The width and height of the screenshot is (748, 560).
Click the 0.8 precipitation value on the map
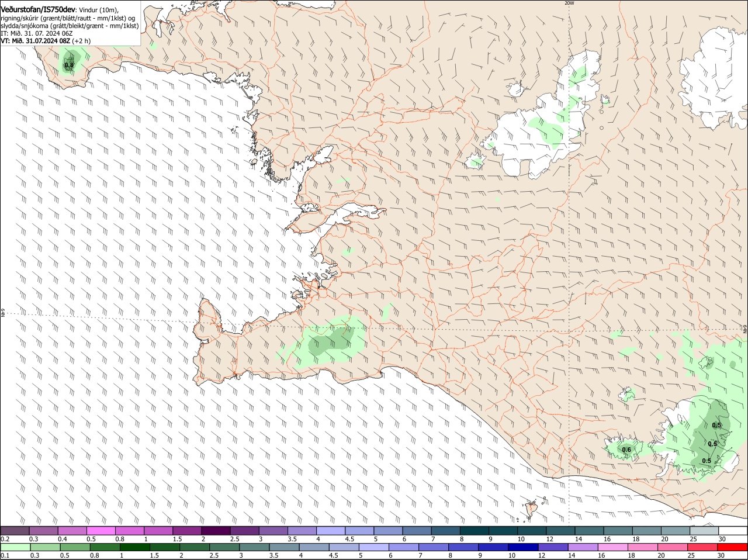[x=69, y=65]
